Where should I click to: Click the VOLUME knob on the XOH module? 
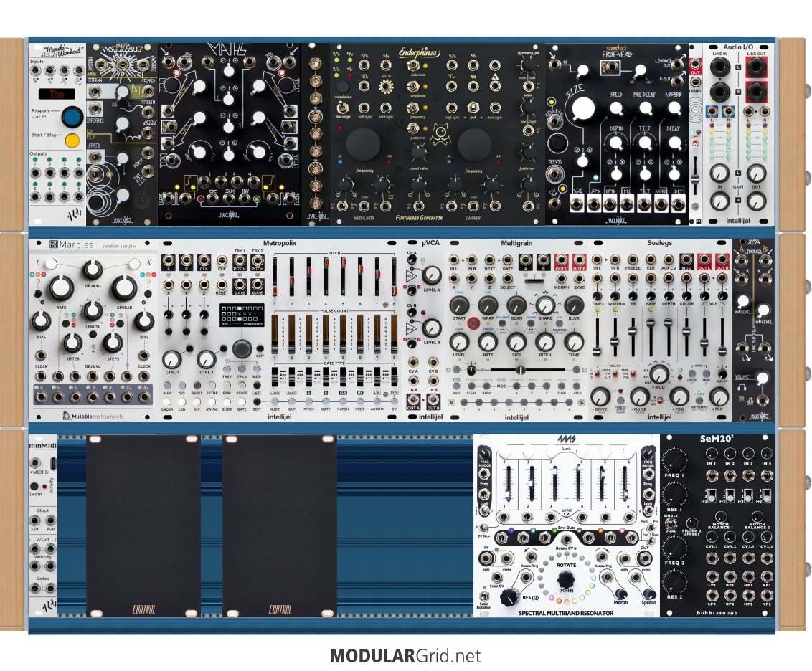tap(762, 379)
